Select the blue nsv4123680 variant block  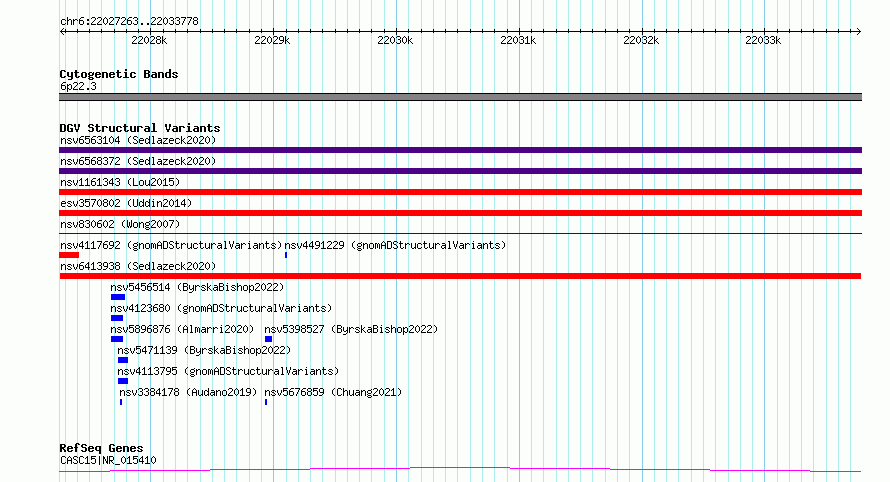click(x=117, y=318)
